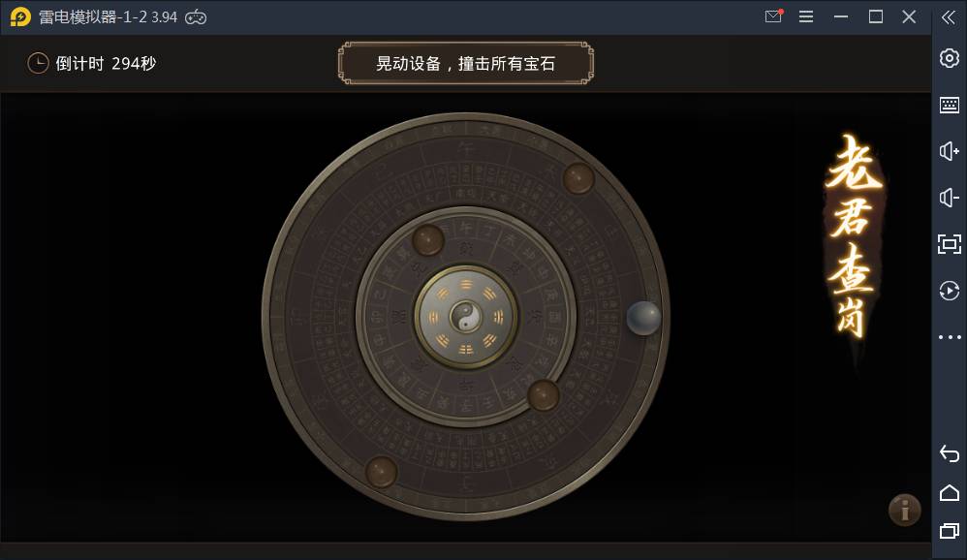The width and height of the screenshot is (967, 560).
Task: Click gamepad icon beside emulator title
Action: tap(196, 17)
